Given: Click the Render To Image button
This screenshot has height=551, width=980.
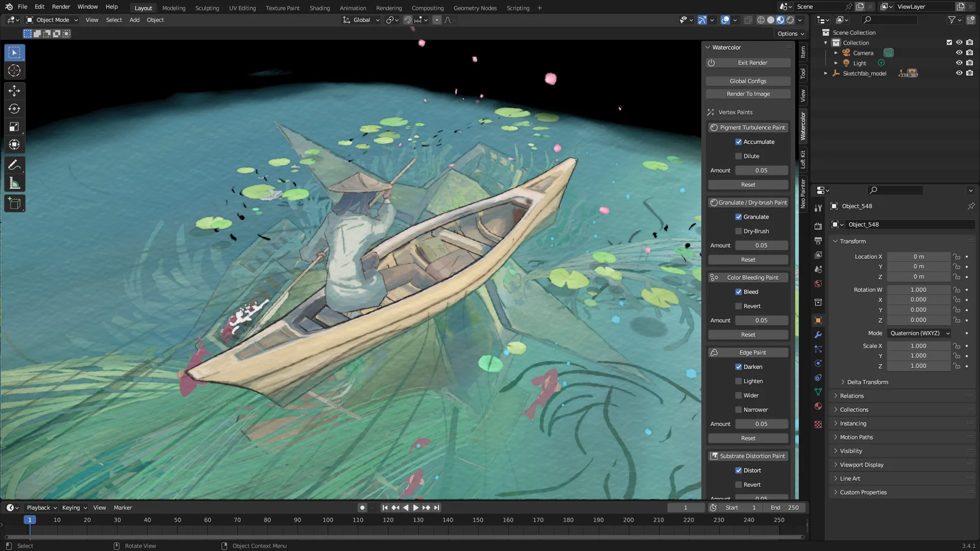Looking at the screenshot, I should point(747,93).
